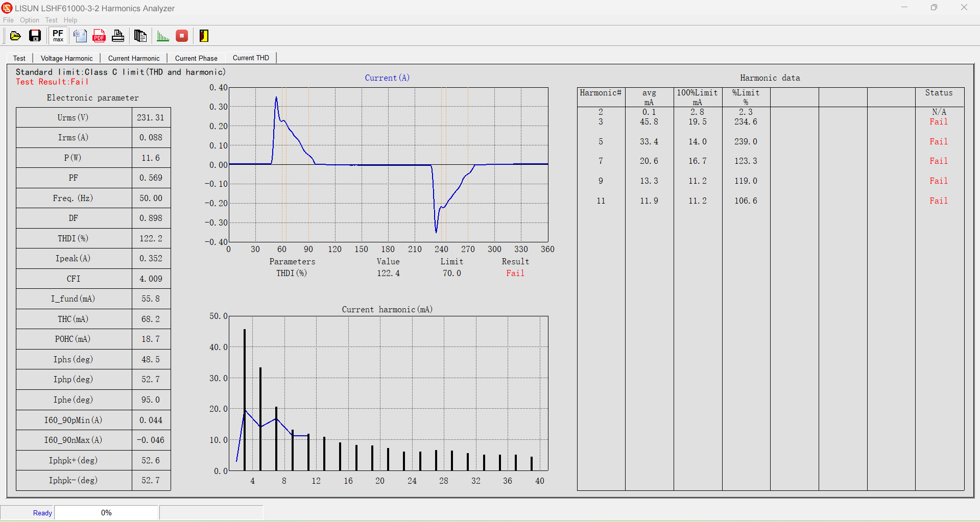Click the Ready status text
The width and height of the screenshot is (980, 522).
(42, 513)
